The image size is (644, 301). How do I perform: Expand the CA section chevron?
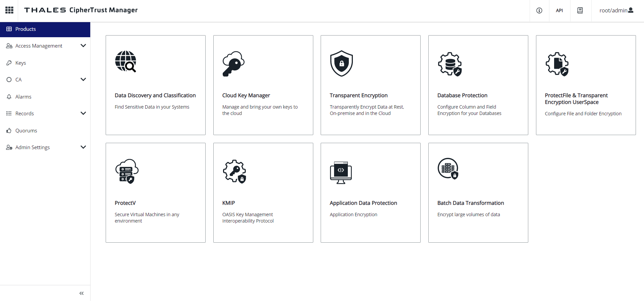point(83,79)
